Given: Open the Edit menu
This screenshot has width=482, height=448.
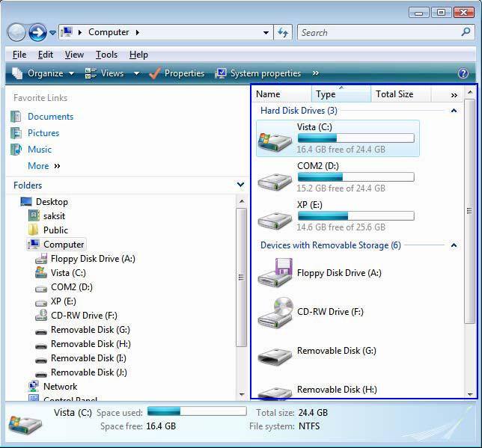Looking at the screenshot, I should click(x=46, y=55).
